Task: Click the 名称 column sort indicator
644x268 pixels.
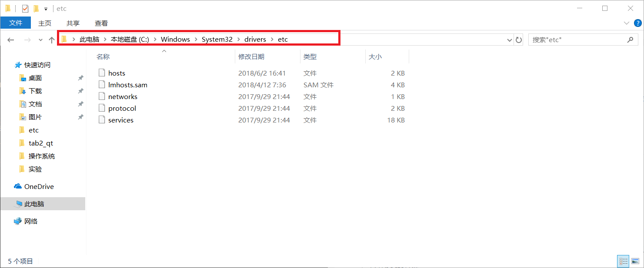Action: click(x=164, y=51)
